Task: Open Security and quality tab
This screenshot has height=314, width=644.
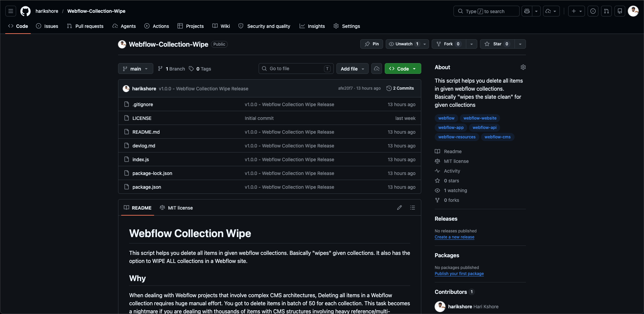Action: [x=264, y=26]
